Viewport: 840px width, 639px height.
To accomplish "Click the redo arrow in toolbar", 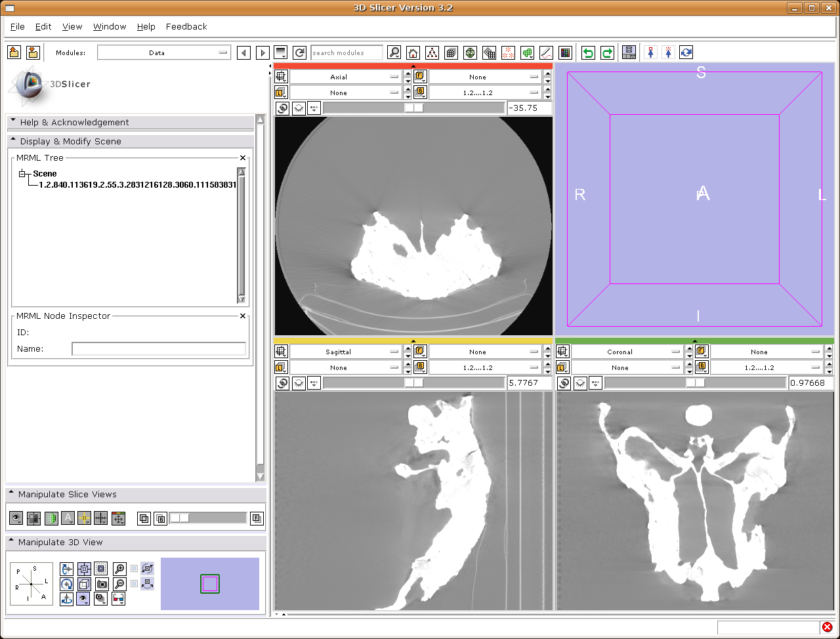I will pos(607,52).
